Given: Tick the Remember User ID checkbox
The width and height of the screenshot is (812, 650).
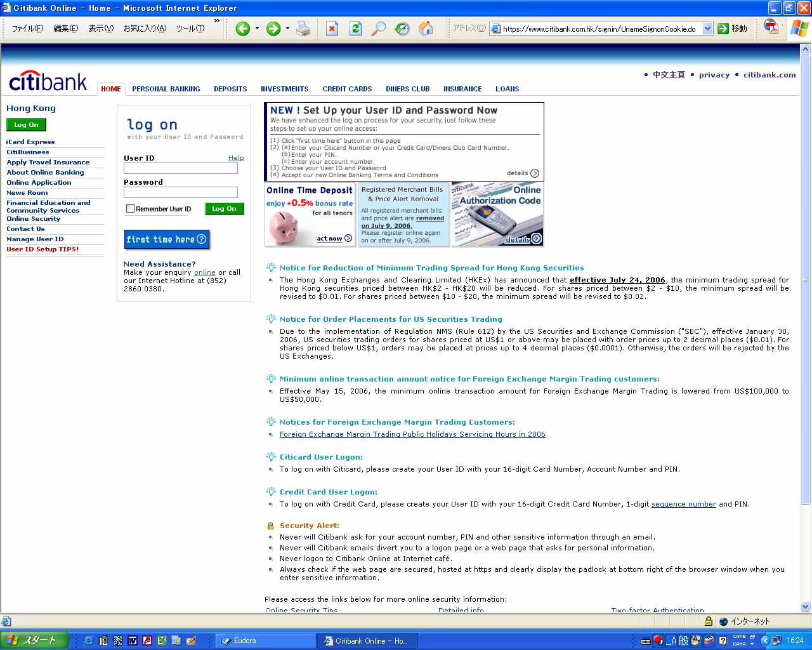Looking at the screenshot, I should 130,209.
